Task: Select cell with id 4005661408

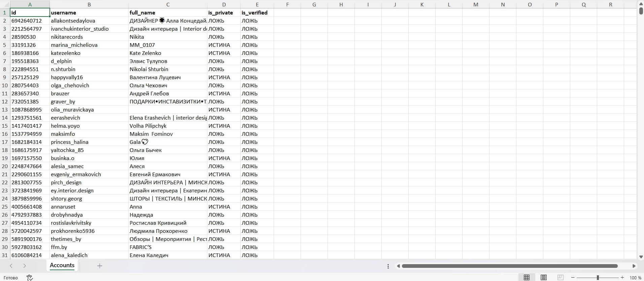Action: click(x=30, y=207)
